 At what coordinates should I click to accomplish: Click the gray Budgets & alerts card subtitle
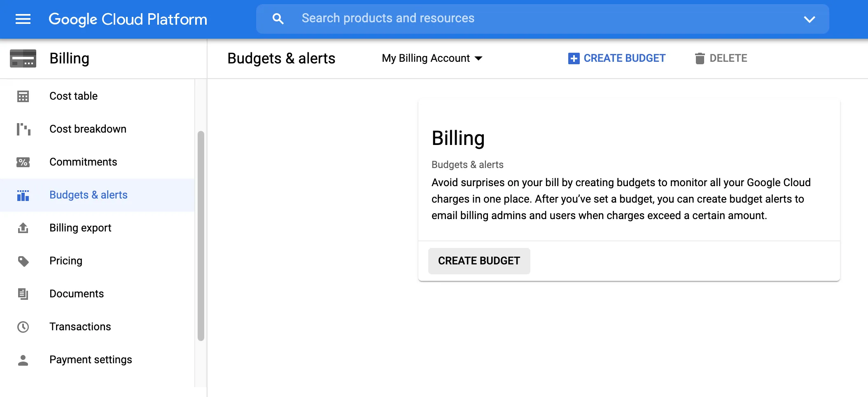467,165
